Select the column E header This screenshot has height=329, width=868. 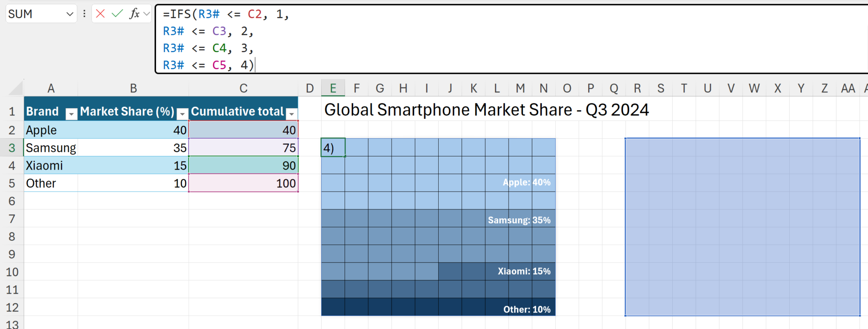point(333,88)
